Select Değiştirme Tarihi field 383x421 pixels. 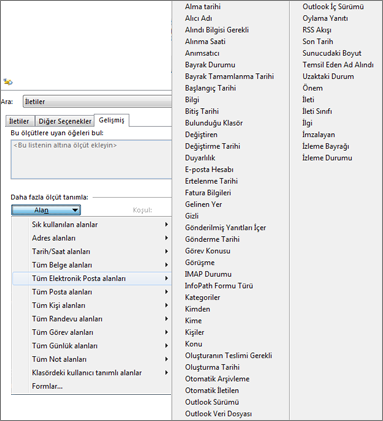point(212,146)
